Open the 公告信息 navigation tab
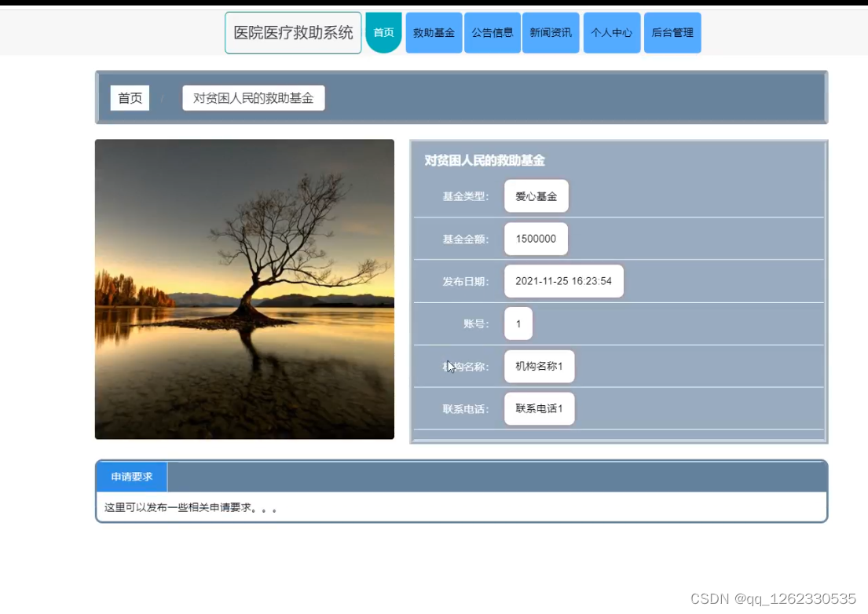 tap(492, 33)
